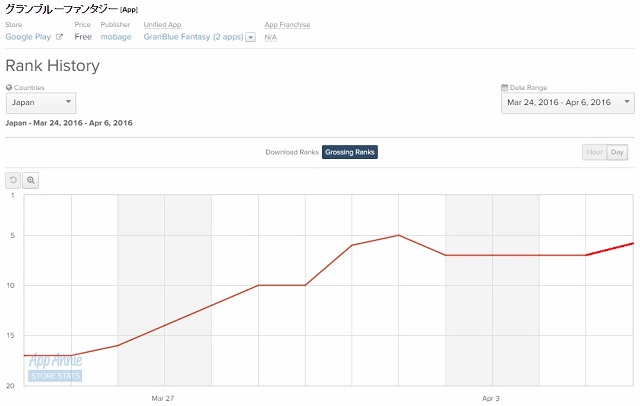Click the globe icon next to Countries
640x406 pixels.
coord(9,87)
